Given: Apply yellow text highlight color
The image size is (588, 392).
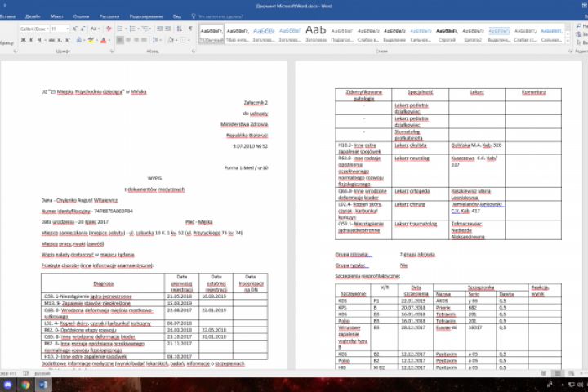Looking at the screenshot, I should tap(91, 40).
